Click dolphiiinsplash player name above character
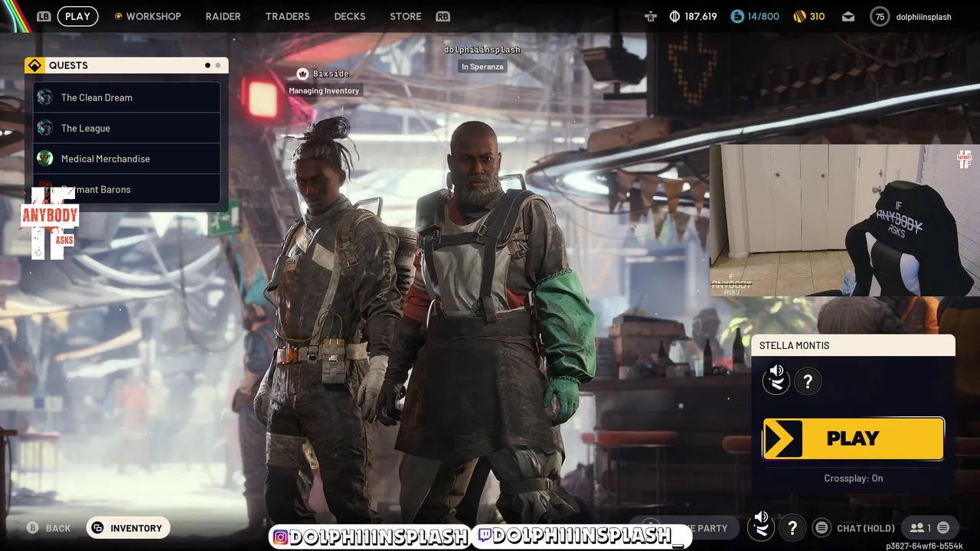 point(482,50)
